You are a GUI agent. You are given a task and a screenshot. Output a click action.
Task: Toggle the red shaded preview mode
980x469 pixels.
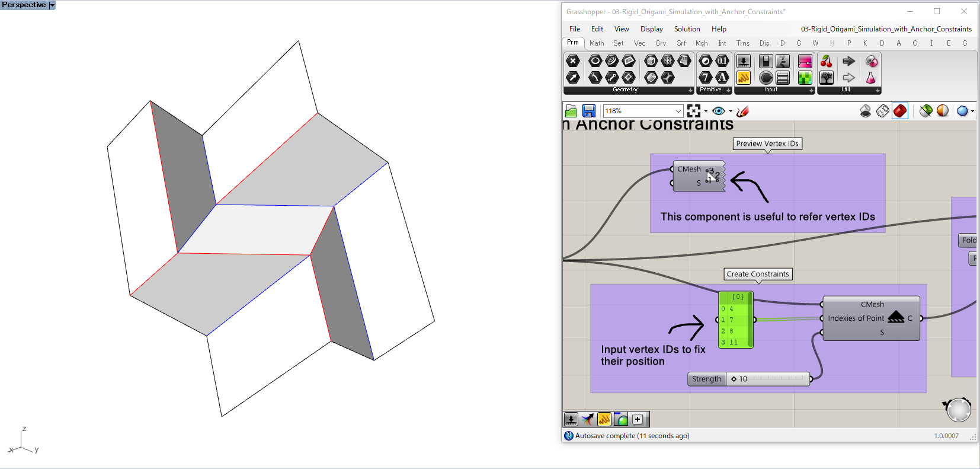coord(900,111)
